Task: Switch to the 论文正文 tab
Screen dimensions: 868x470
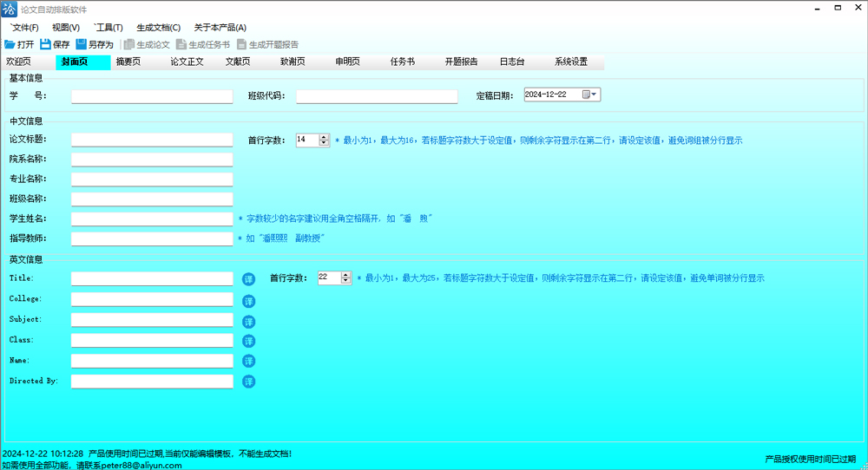Action: [x=193, y=62]
